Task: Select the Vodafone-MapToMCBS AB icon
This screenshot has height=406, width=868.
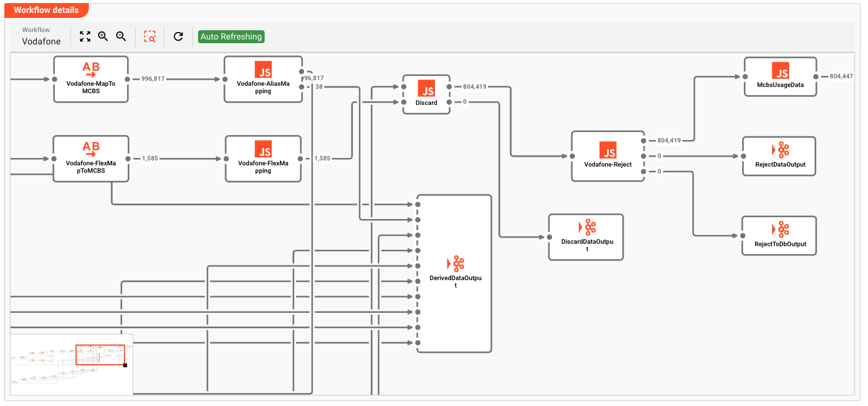Action: [x=91, y=70]
